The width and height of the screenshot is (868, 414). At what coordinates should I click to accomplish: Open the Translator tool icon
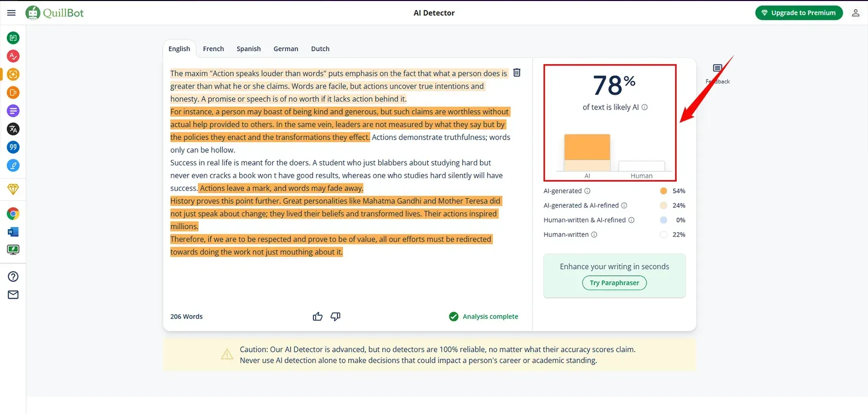13,129
